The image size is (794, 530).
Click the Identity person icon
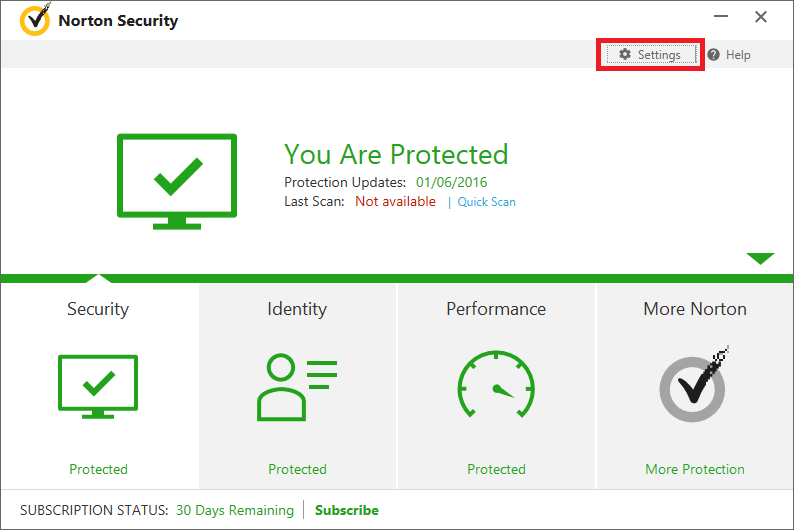[x=297, y=386]
